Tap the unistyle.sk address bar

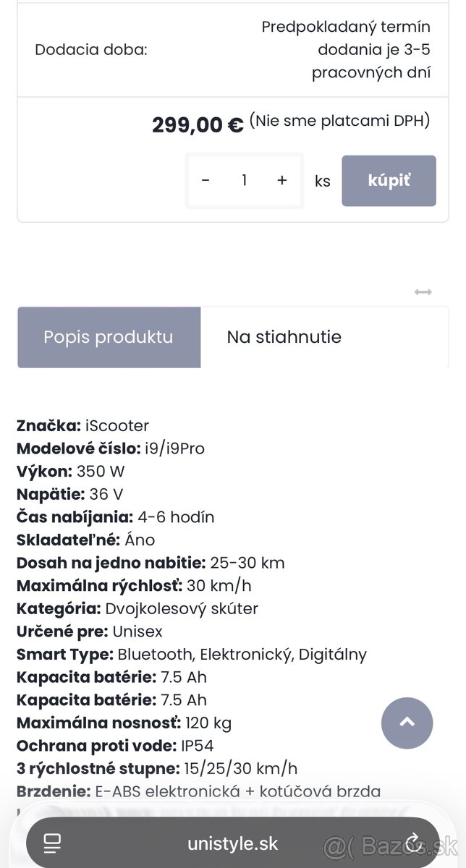(x=232, y=843)
